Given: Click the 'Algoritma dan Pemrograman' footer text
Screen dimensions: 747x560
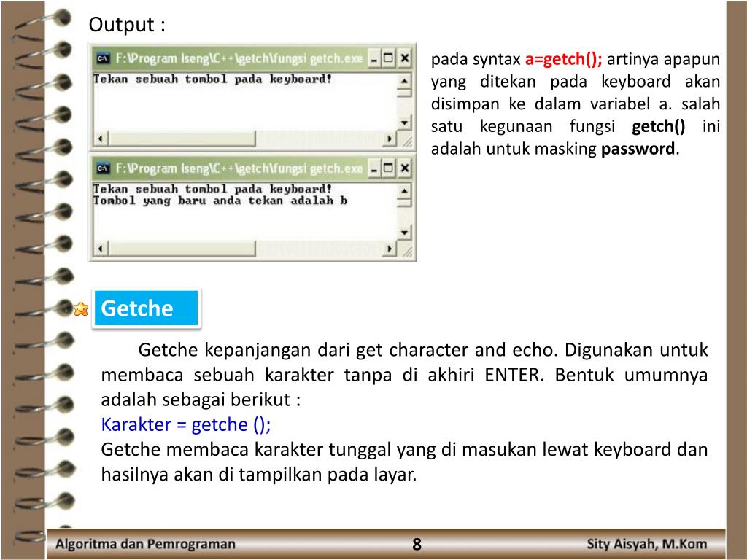Looking at the screenshot, I should 145,544.
